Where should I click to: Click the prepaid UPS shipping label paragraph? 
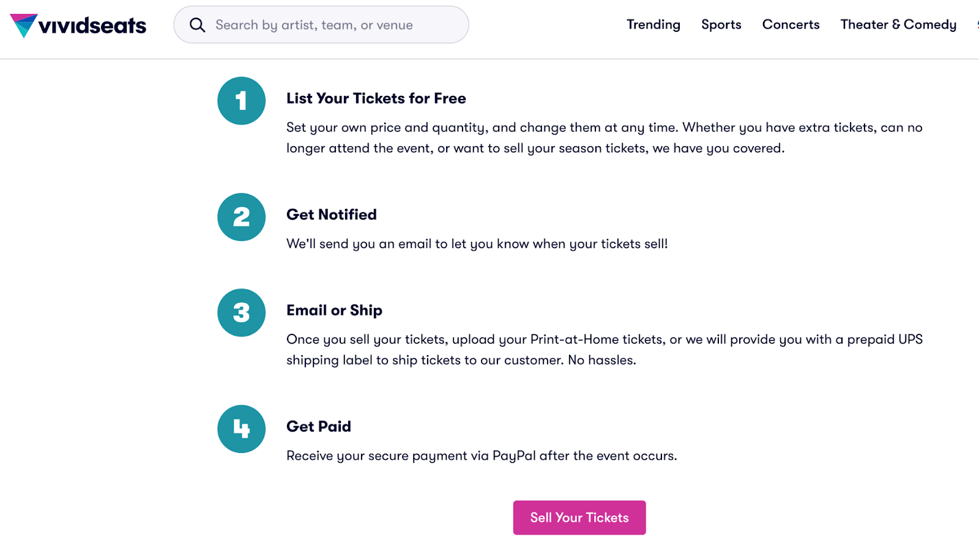coord(604,350)
